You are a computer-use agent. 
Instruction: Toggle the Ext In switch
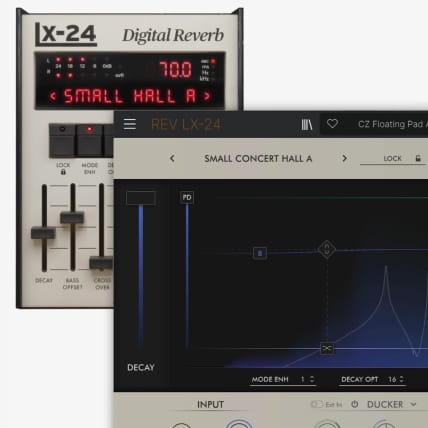point(316,404)
